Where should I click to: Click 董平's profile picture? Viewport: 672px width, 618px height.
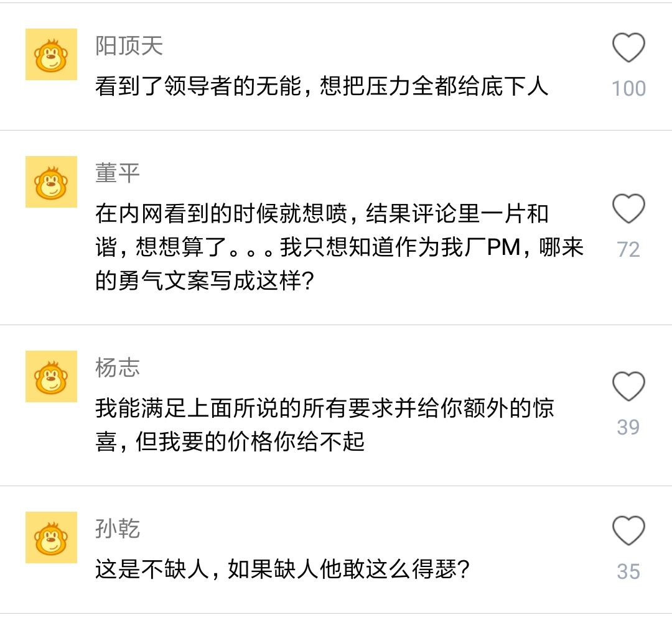pos(50,182)
